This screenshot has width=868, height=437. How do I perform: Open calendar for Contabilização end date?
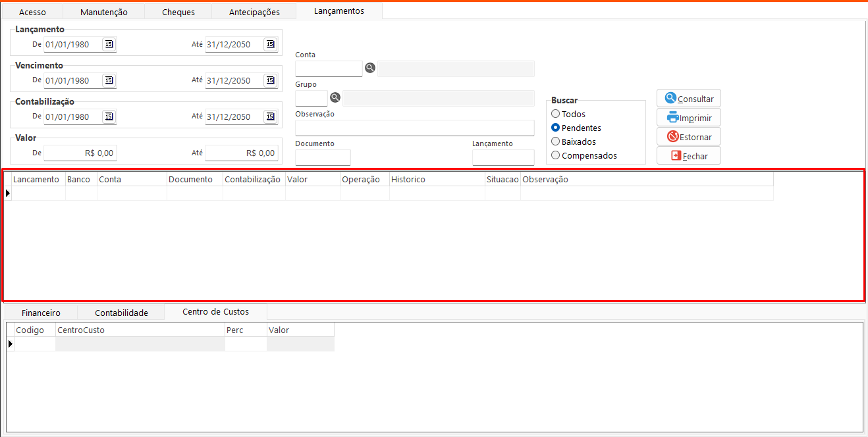coord(270,116)
